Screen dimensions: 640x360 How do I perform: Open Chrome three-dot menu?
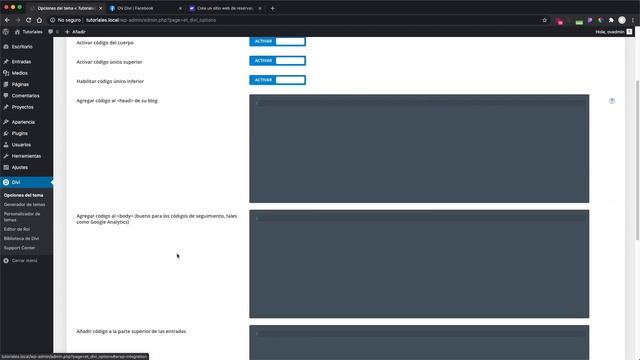tap(633, 20)
